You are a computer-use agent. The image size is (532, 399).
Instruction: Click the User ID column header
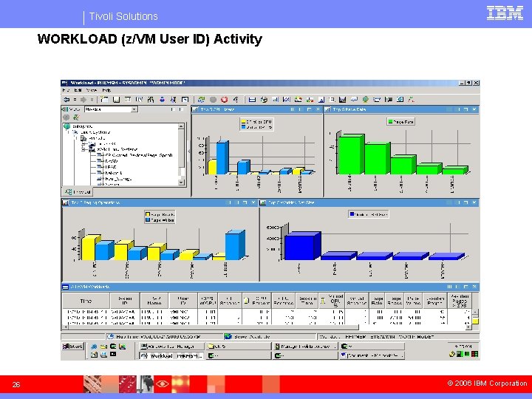pyautogui.click(x=183, y=301)
